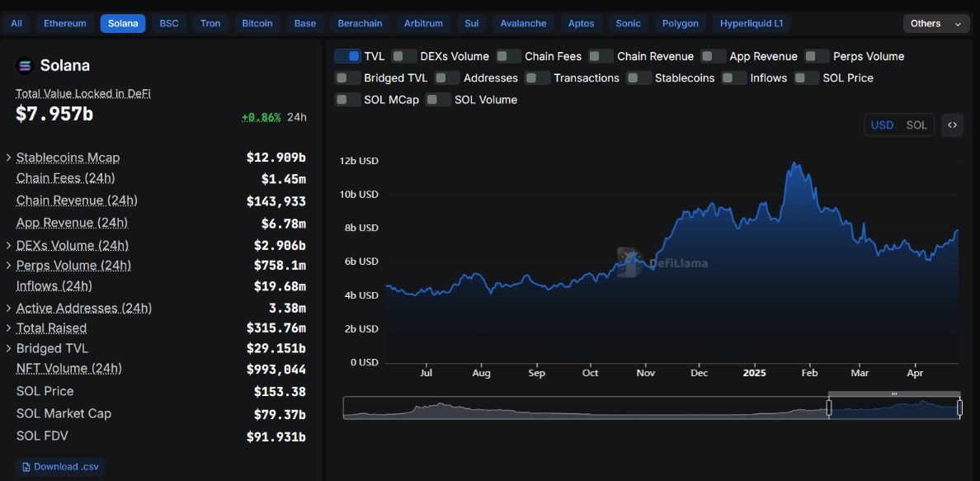Click the Download .csv file icon

26,467
